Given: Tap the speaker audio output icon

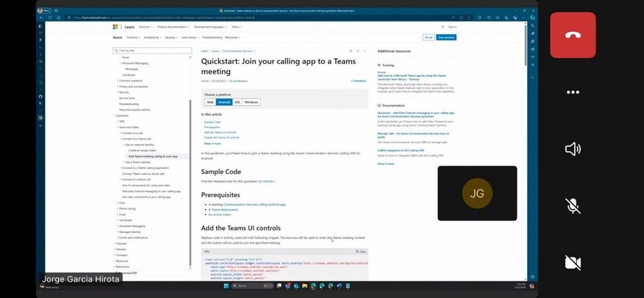Looking at the screenshot, I should pos(572,149).
